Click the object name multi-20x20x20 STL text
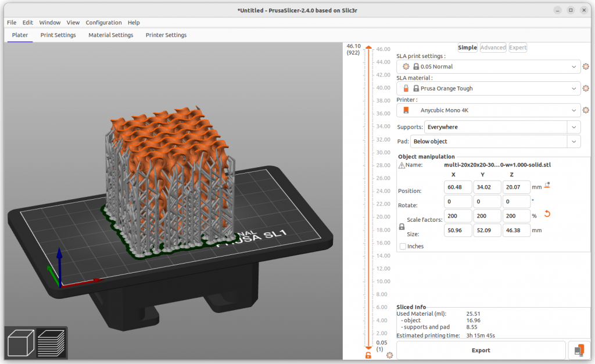 [x=497, y=165]
